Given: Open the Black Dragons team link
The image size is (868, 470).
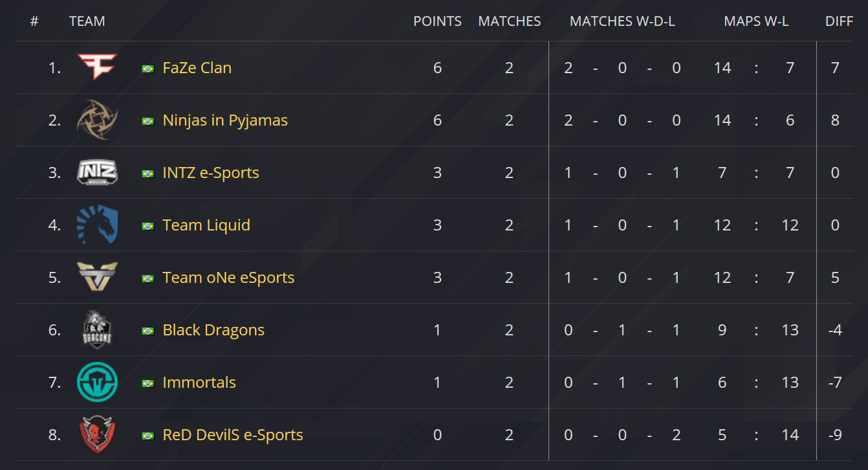Looking at the screenshot, I should click(x=213, y=330).
